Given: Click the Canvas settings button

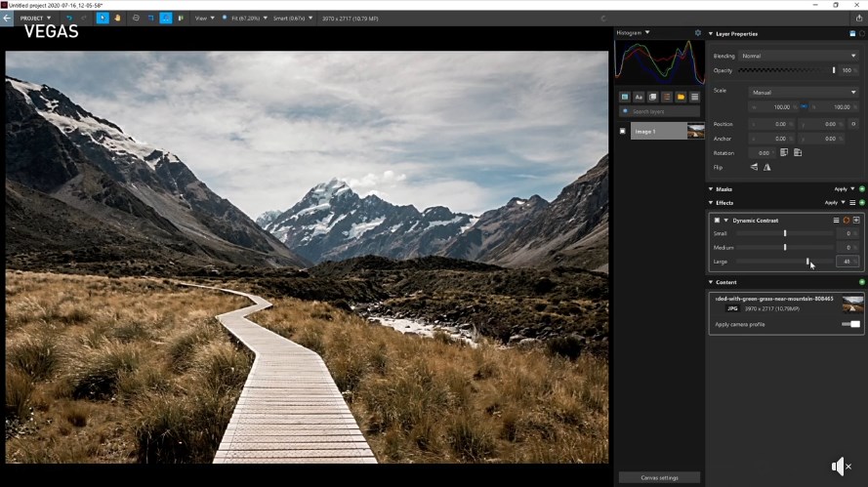Looking at the screenshot, I should point(659,477).
